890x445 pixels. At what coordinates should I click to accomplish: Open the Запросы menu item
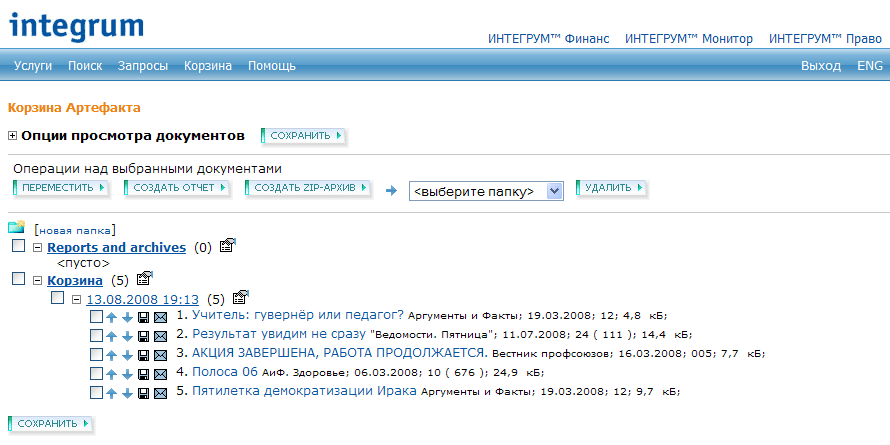pyautogui.click(x=143, y=66)
